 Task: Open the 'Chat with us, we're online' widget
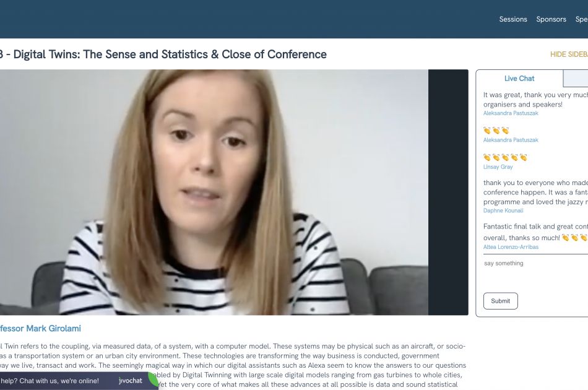tap(79, 381)
